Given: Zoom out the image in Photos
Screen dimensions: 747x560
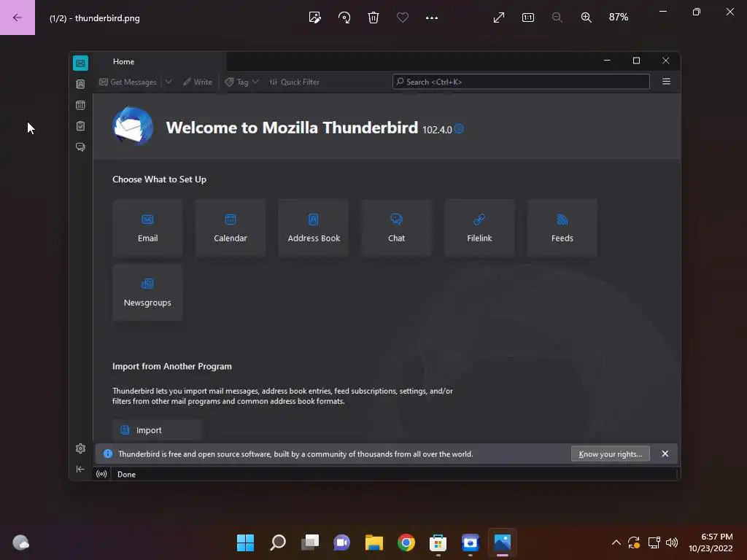Looking at the screenshot, I should (x=557, y=17).
